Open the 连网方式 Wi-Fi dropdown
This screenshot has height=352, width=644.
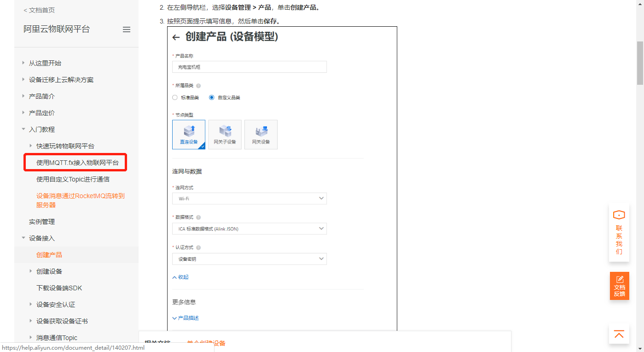[249, 199]
